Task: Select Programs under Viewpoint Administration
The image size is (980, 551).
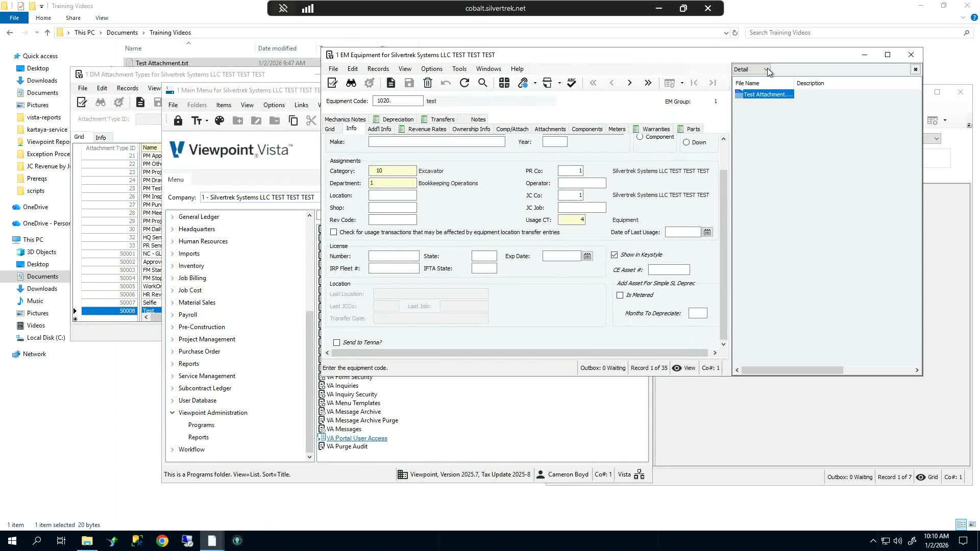Action: click(x=201, y=425)
